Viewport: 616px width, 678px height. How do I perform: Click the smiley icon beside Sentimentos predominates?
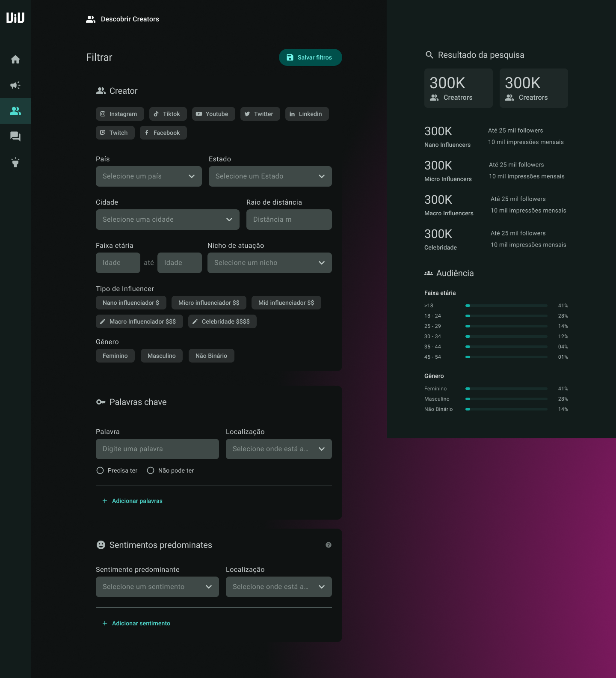tap(101, 545)
